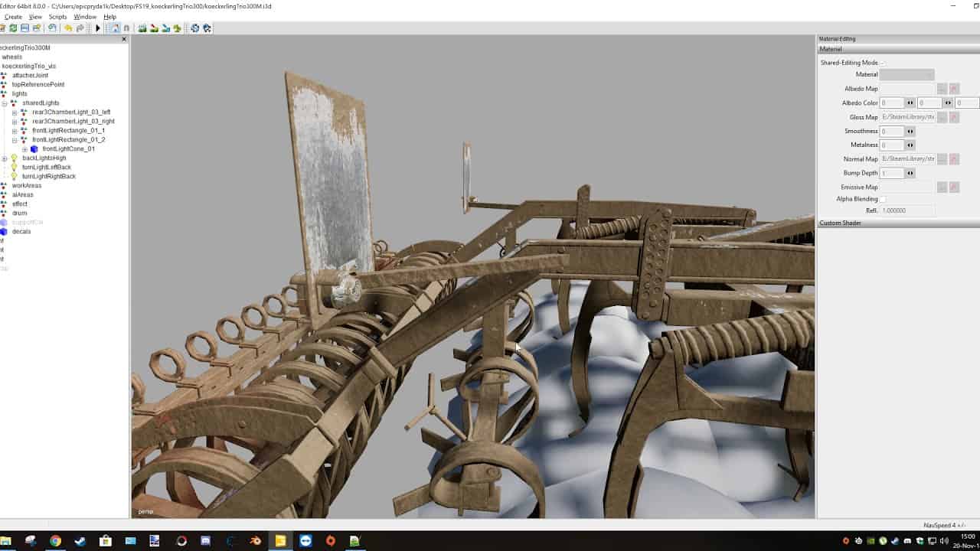Expand the rear3ChamberLight_03_left node

[x=15, y=112]
